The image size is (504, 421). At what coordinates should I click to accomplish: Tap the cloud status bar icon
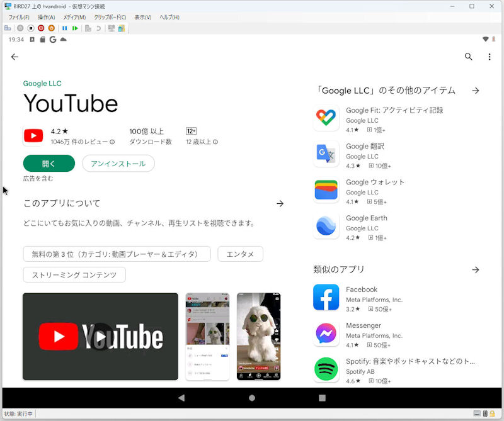coord(64,39)
